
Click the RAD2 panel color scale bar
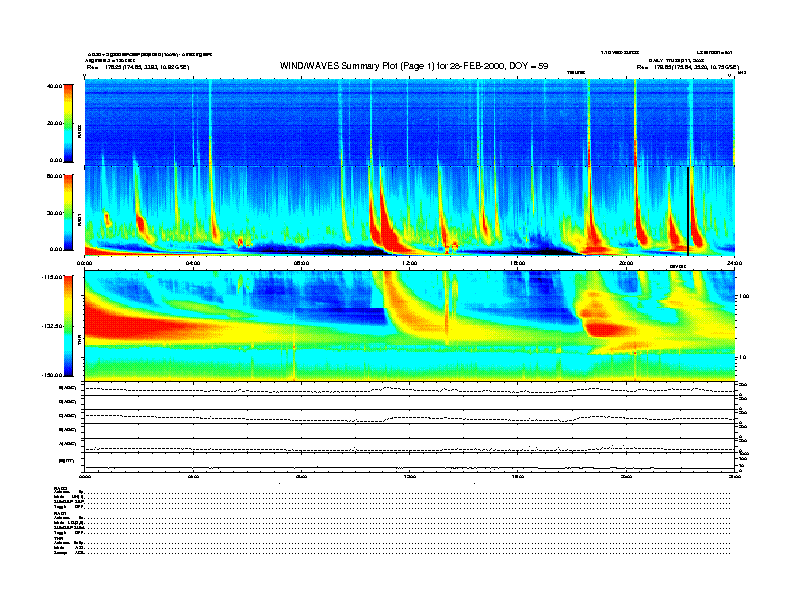pos(68,123)
